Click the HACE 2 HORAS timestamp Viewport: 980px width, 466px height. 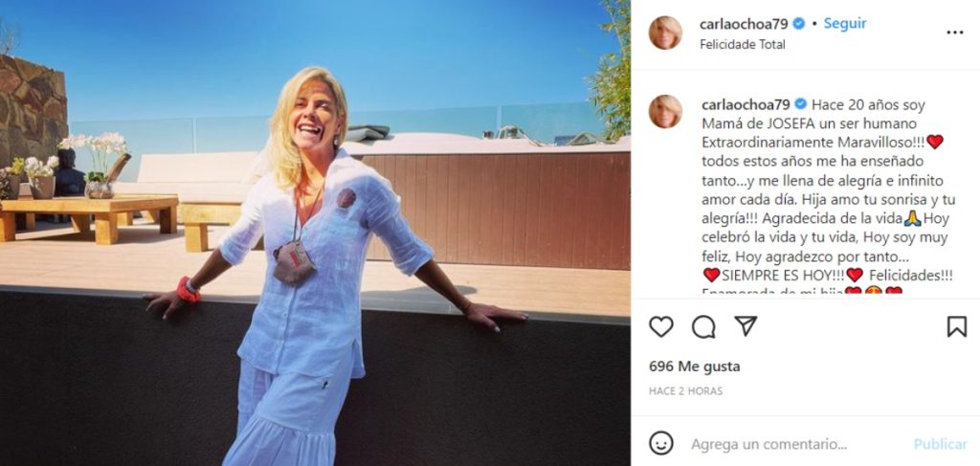pyautogui.click(x=685, y=391)
